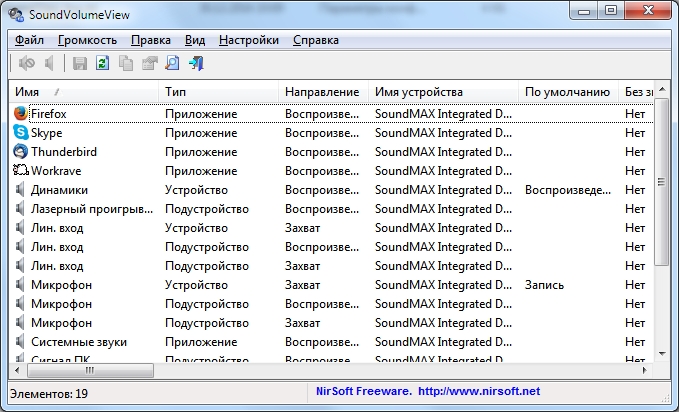This screenshot has height=412, width=679.
Task: Sort by the Направление column header
Action: (x=323, y=92)
